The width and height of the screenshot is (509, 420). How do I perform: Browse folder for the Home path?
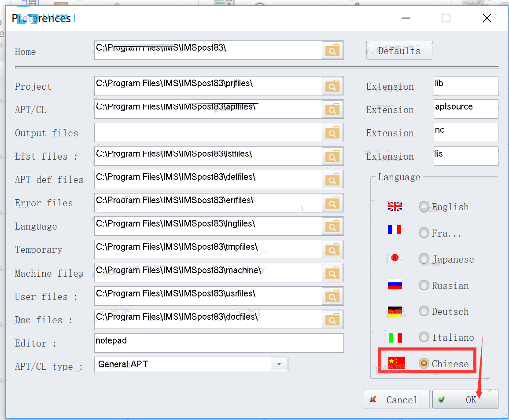[x=332, y=50]
